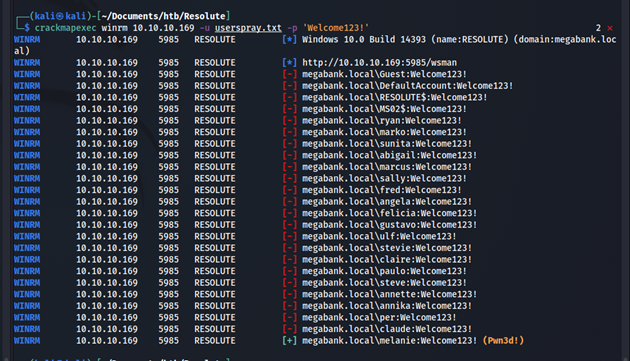Select the userspray.txt filename argument
The width and height of the screenshot is (630, 361).
248,28
